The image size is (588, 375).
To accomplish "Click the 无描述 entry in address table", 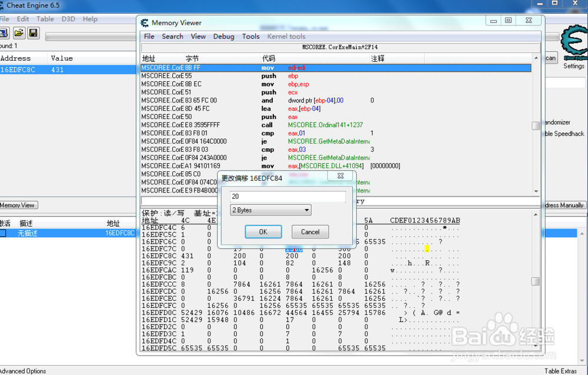I will [28, 233].
